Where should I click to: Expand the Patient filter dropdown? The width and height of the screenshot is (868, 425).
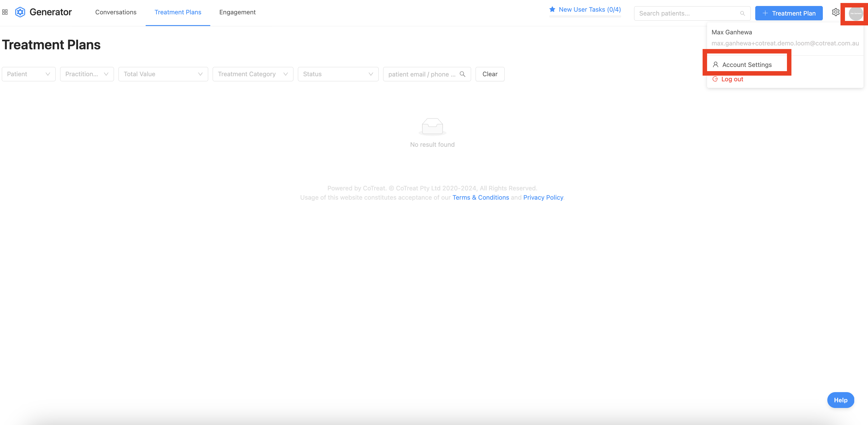tap(28, 74)
